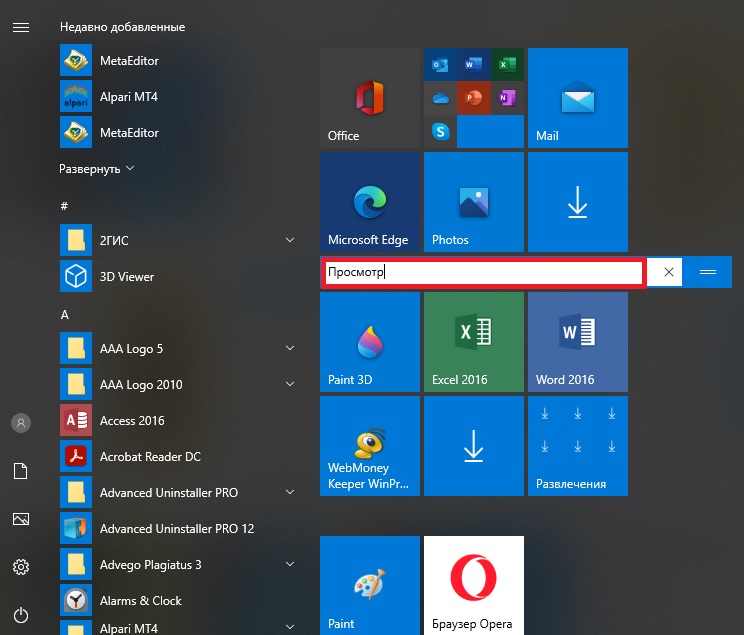Launch the Браузер Opera tile
Screen dimensions: 744x635
474,585
